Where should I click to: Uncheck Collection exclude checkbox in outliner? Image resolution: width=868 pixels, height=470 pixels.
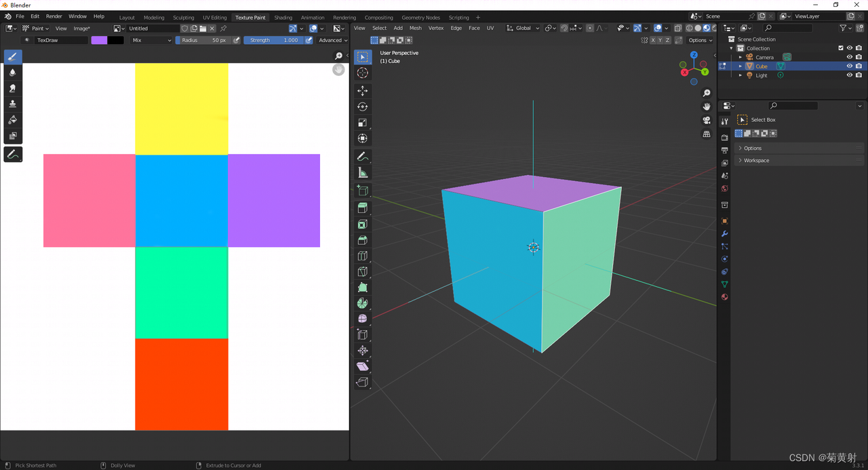tap(841, 48)
